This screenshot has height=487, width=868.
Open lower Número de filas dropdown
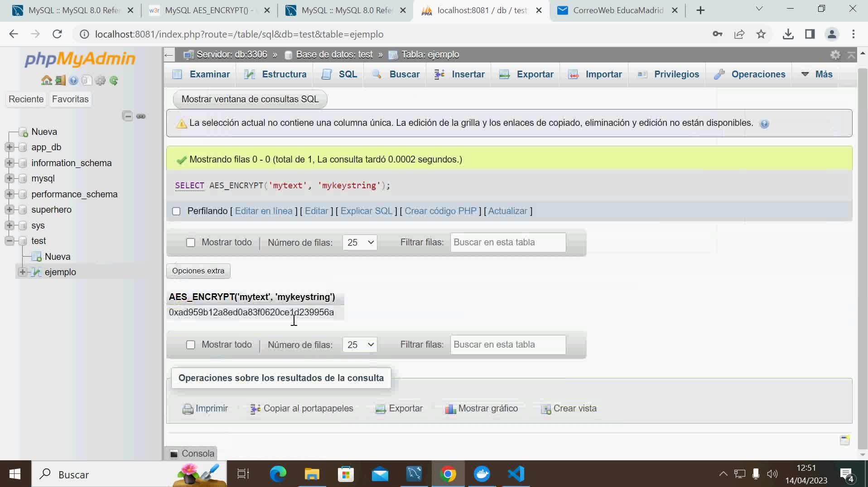tap(360, 345)
